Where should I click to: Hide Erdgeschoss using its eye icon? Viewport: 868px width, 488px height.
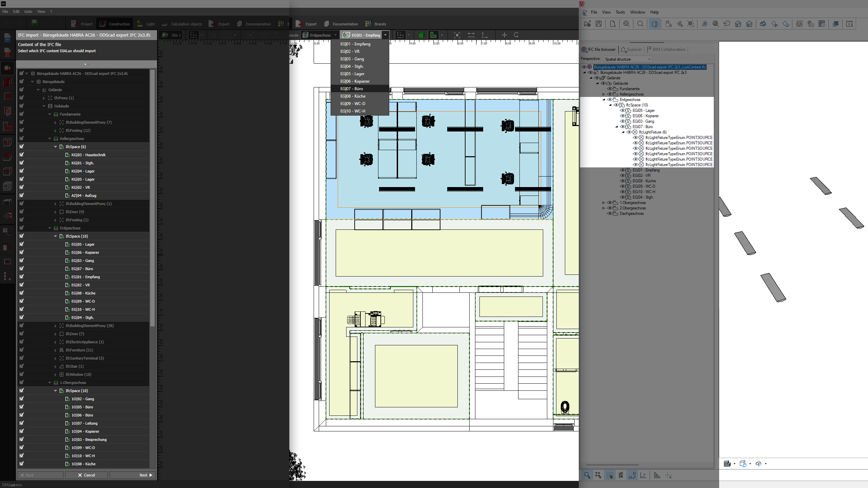pyautogui.click(x=609, y=100)
